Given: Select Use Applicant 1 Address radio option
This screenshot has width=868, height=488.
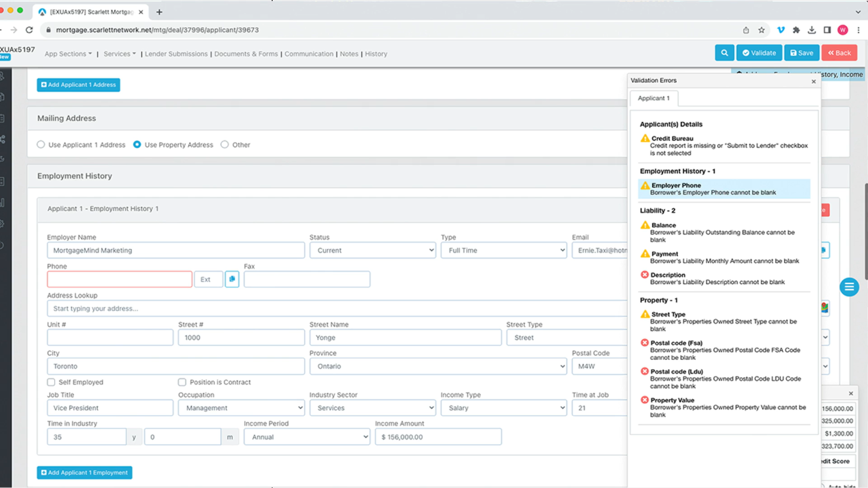Looking at the screenshot, I should click(x=41, y=145).
